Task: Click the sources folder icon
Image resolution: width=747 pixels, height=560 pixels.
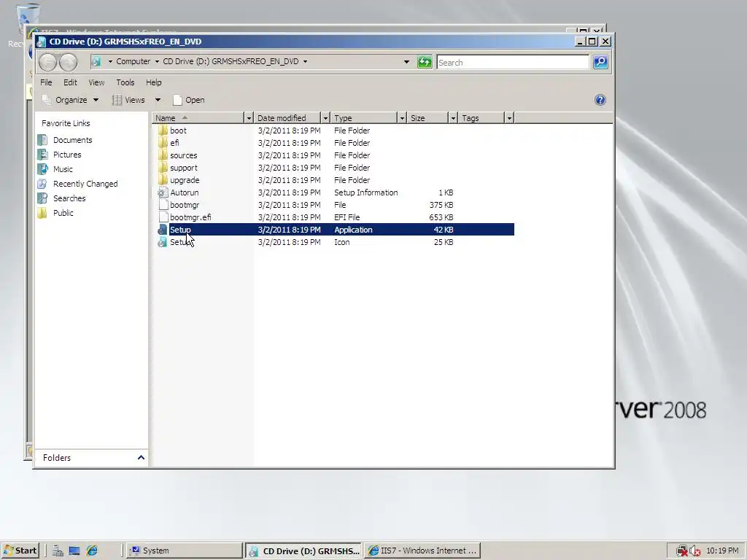Action: point(163,155)
